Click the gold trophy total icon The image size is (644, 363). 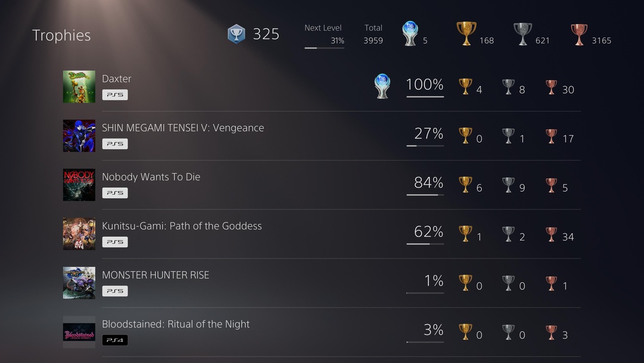[x=466, y=34]
